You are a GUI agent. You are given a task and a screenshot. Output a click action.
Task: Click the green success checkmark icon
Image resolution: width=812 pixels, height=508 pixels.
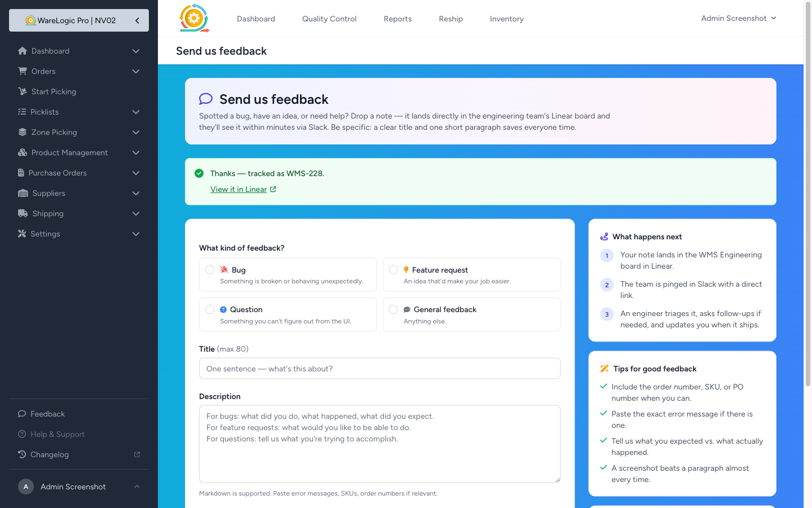(x=199, y=173)
